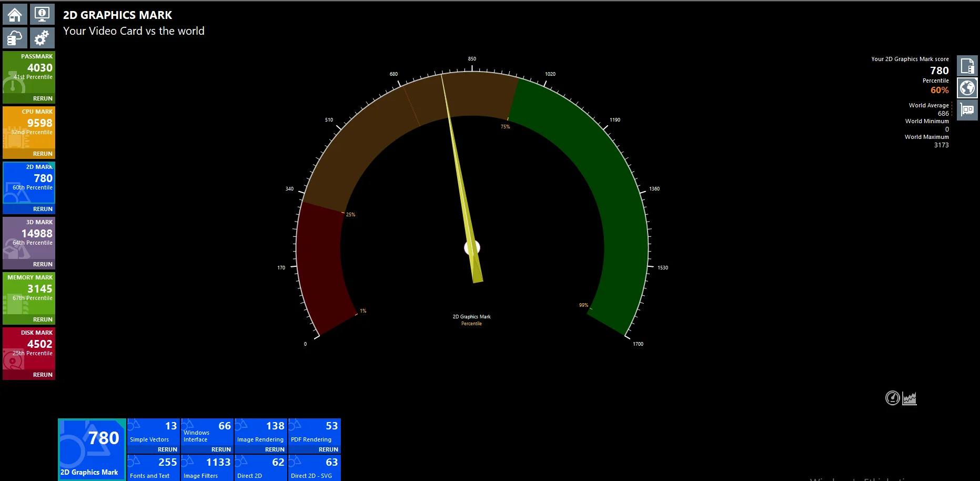Open the System Information screen
The image size is (980, 481).
[42, 14]
